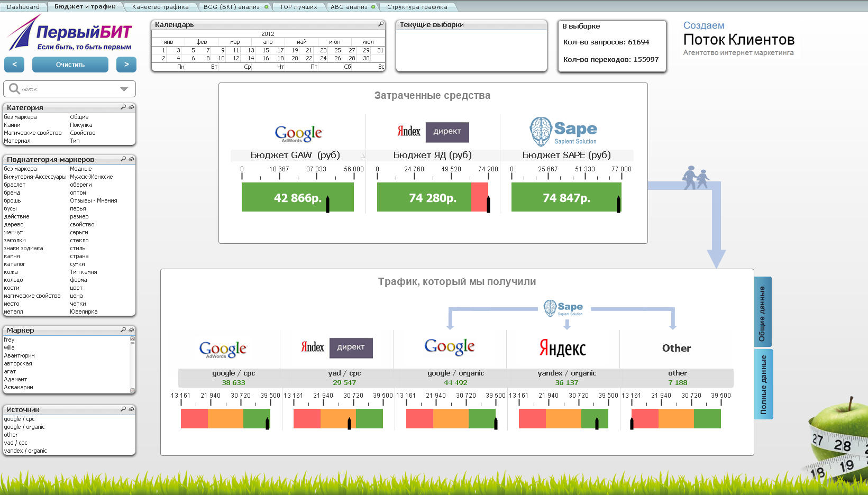This screenshot has height=495, width=868.
Task: Click the small Sape logo in traffic panel
Action: [x=564, y=308]
